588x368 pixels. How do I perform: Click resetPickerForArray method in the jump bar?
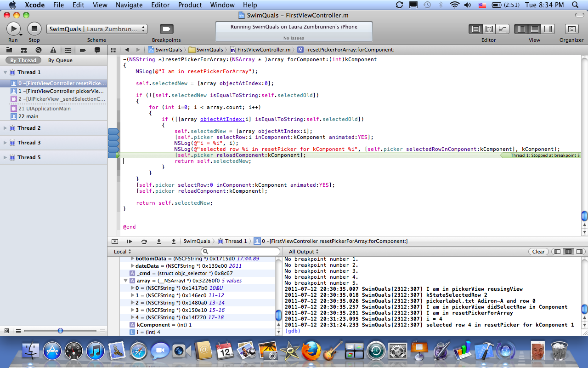click(346, 50)
